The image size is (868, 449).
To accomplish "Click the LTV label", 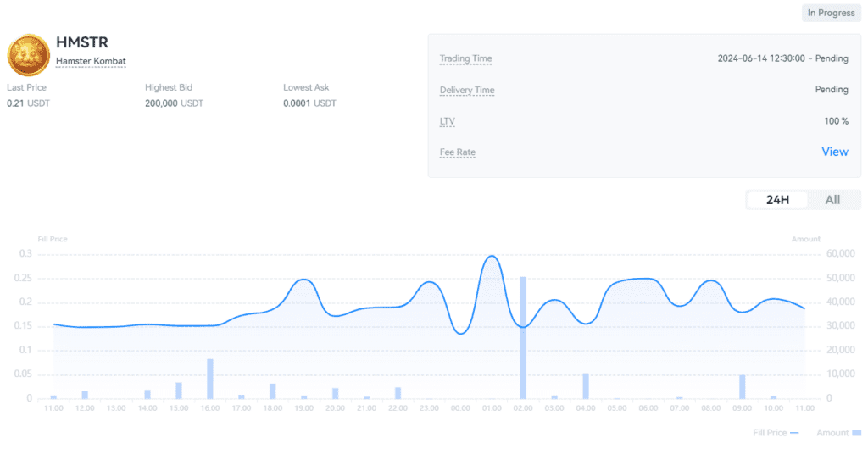I will point(447,121).
